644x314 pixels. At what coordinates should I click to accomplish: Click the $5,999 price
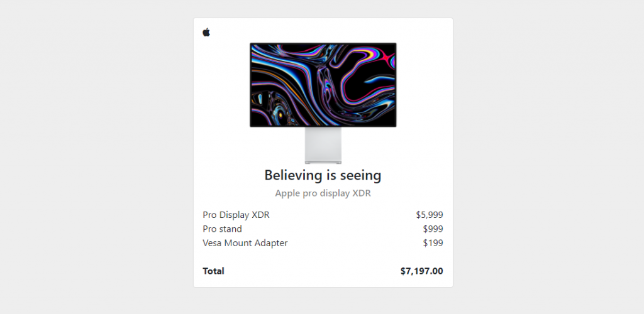[429, 215]
